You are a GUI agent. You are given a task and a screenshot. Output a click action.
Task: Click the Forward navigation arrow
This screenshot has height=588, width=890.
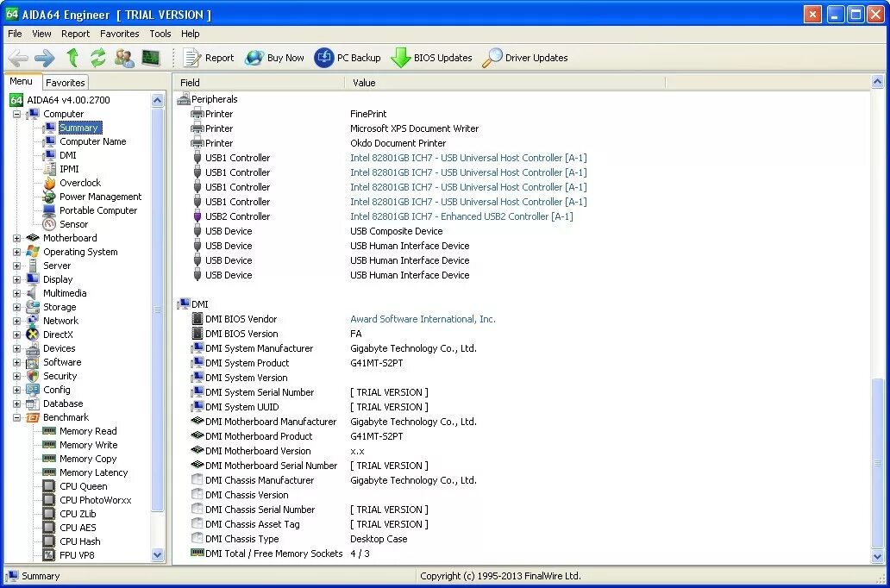(x=45, y=57)
